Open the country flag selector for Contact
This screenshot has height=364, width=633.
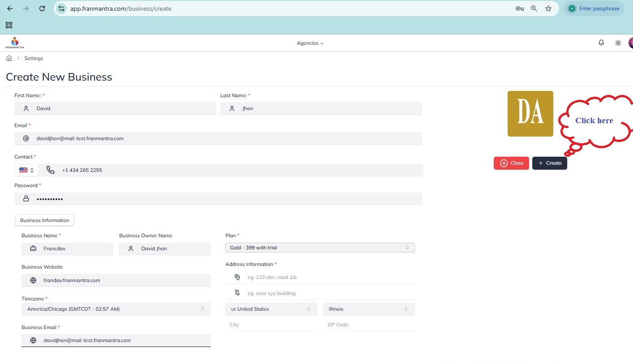coord(26,170)
